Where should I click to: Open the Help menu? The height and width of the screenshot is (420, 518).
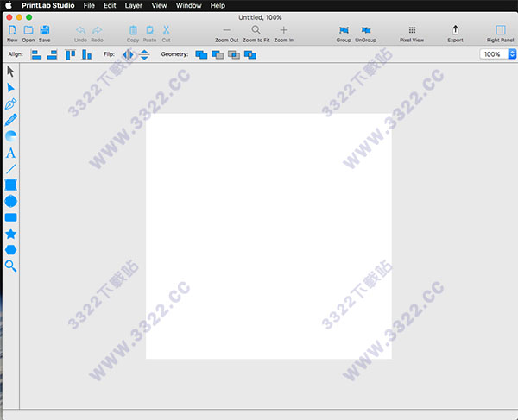(218, 5)
